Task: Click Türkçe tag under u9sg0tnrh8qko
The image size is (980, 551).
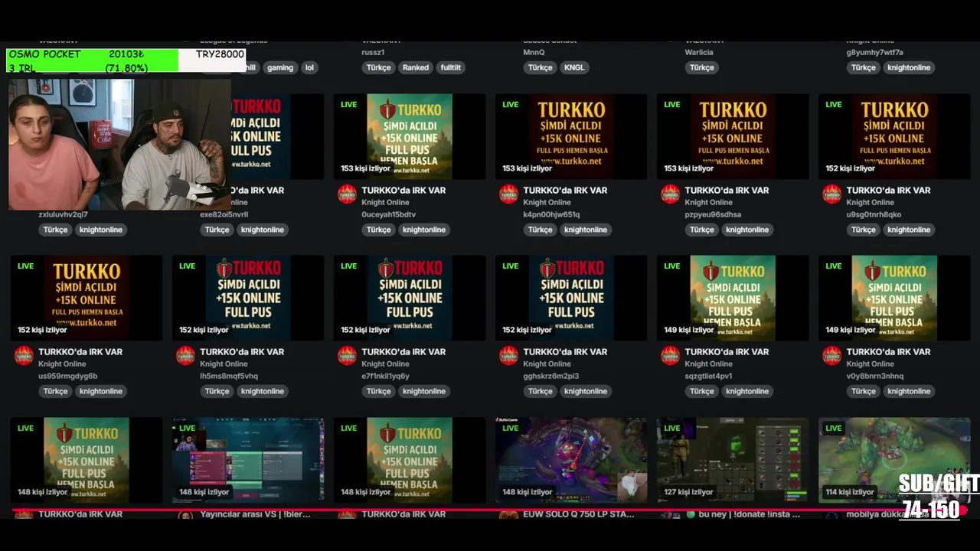Action: coord(863,230)
